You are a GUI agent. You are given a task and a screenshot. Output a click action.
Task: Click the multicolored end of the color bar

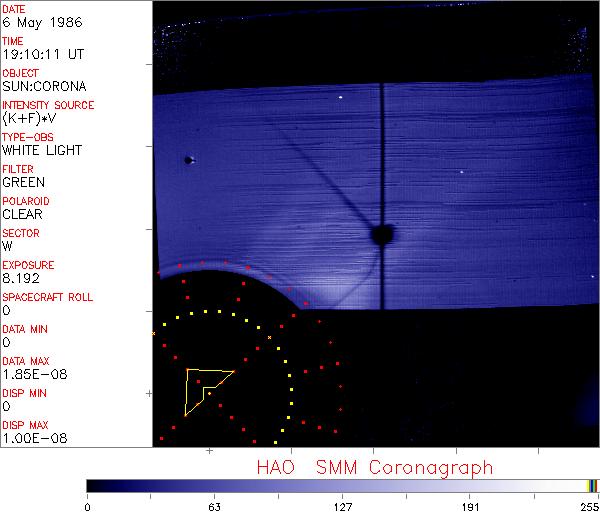pos(593,485)
